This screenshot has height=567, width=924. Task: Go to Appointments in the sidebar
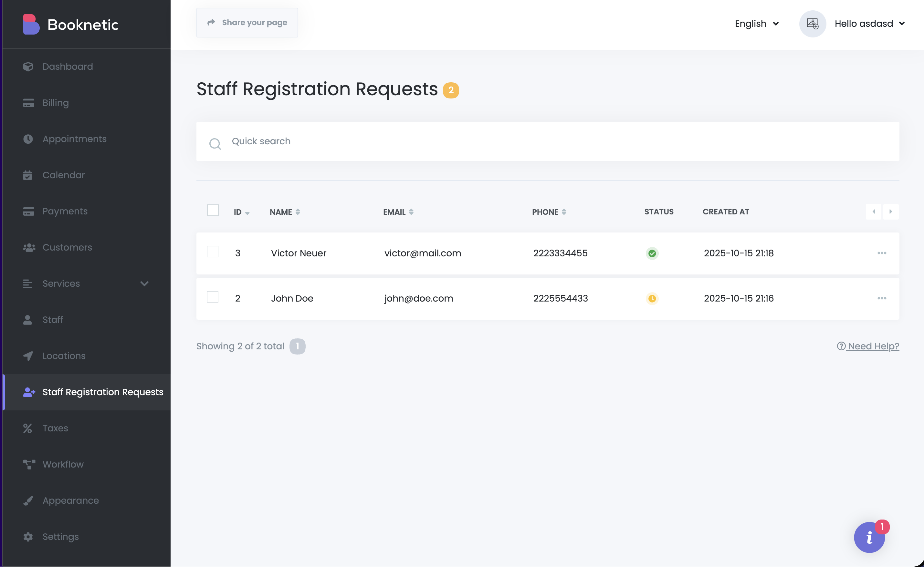(74, 139)
